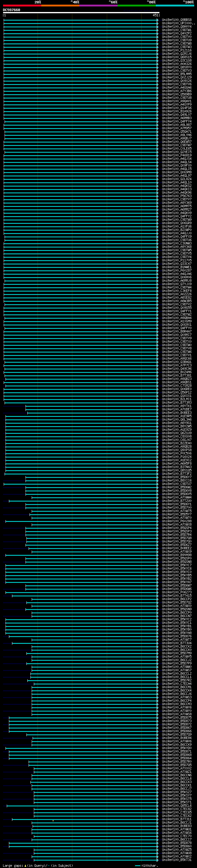Select hit label UniRef100_Q68S15
The image size is (197, 868).
(177, 57)
